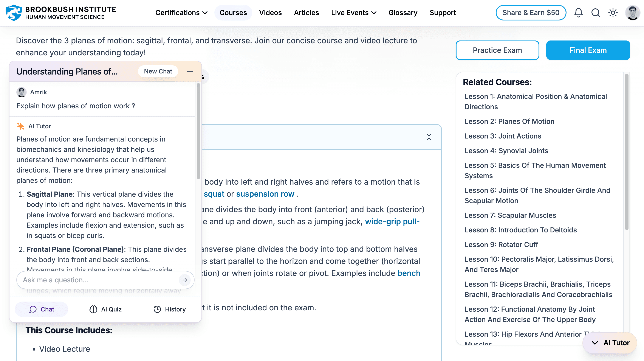Open the user profile avatar
The height and width of the screenshot is (361, 644).
pos(632,12)
